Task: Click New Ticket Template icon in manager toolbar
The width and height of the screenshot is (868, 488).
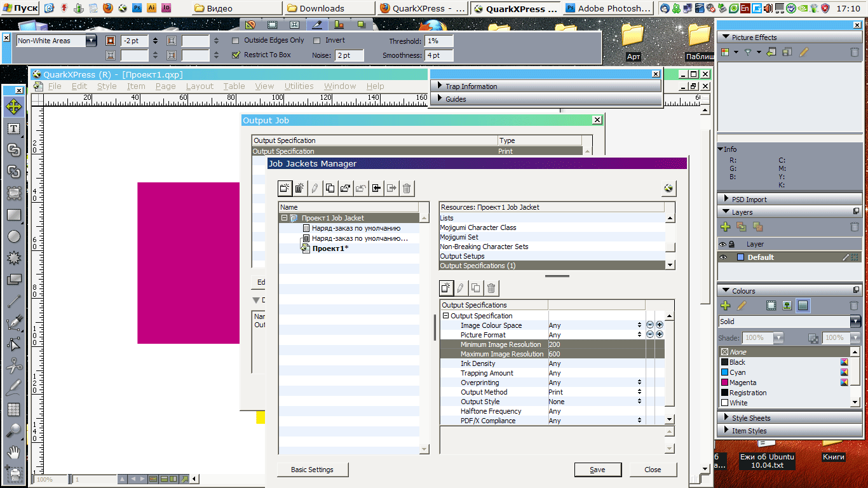Action: [300, 188]
